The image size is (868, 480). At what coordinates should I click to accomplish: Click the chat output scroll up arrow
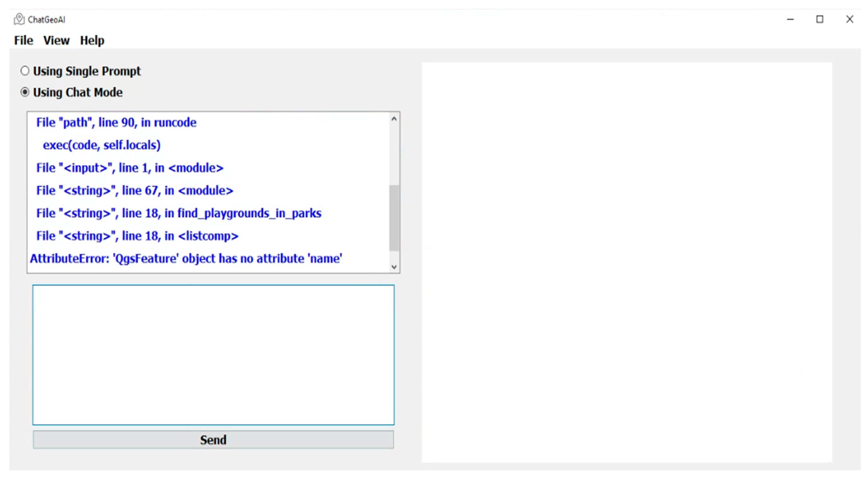[394, 119]
